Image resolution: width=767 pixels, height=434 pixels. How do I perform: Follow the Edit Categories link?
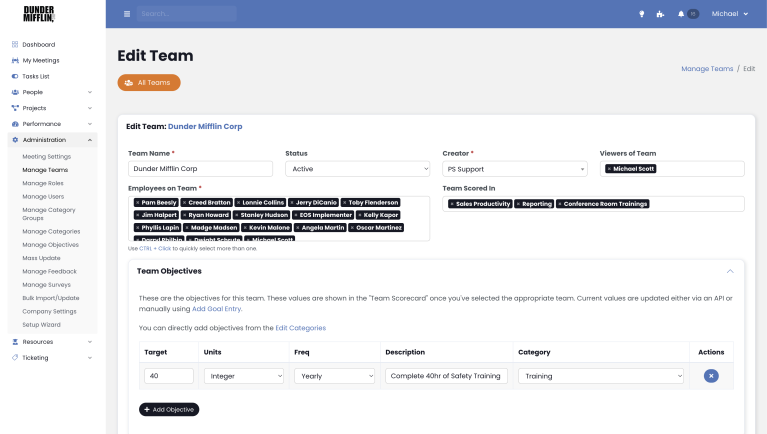[x=300, y=328]
